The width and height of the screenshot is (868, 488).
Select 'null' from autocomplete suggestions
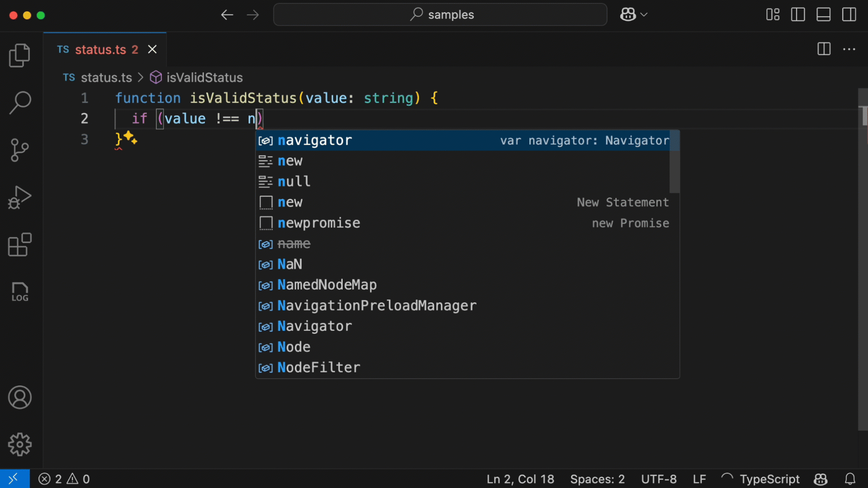click(x=294, y=181)
